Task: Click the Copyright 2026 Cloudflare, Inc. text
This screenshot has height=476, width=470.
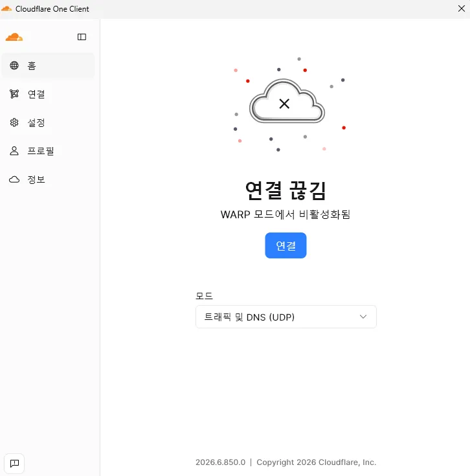Action: point(316,462)
